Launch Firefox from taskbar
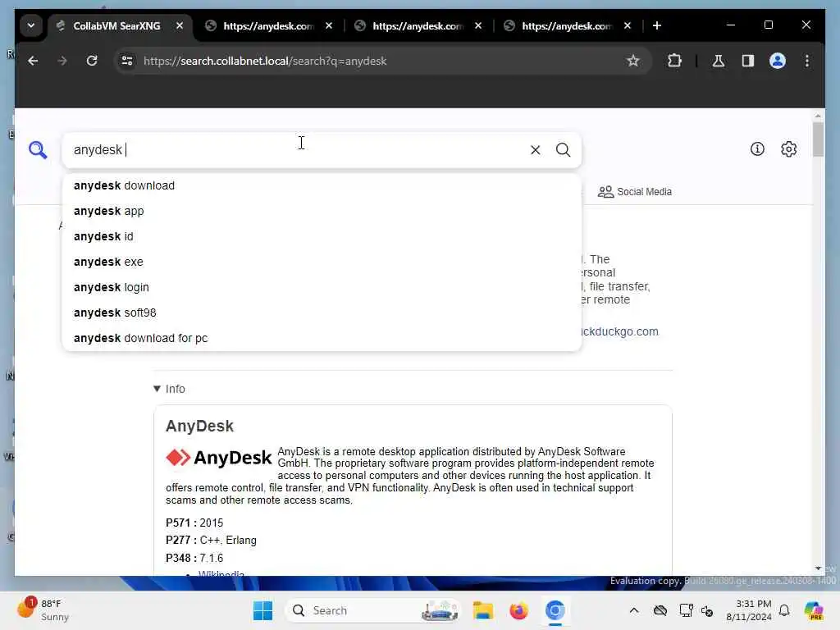The height and width of the screenshot is (630, 840). [518, 610]
